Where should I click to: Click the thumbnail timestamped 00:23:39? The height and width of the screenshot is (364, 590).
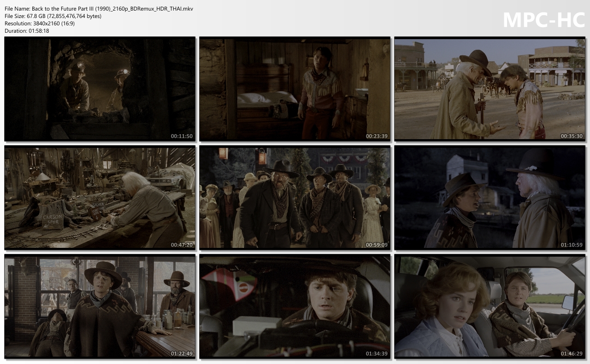pyautogui.click(x=295, y=89)
